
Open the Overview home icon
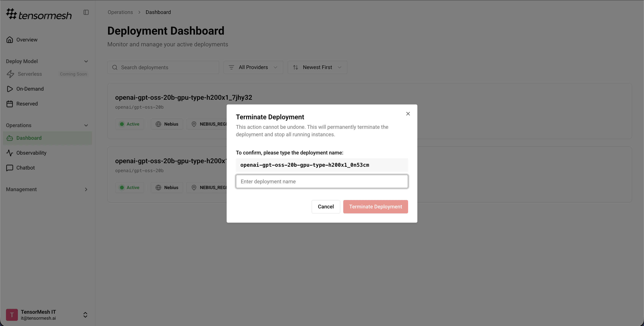pyautogui.click(x=10, y=40)
